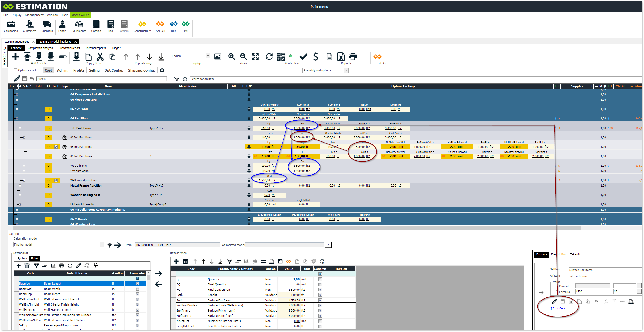Switch to the Customer Report tab
The height and width of the screenshot is (332, 644).
click(x=69, y=48)
